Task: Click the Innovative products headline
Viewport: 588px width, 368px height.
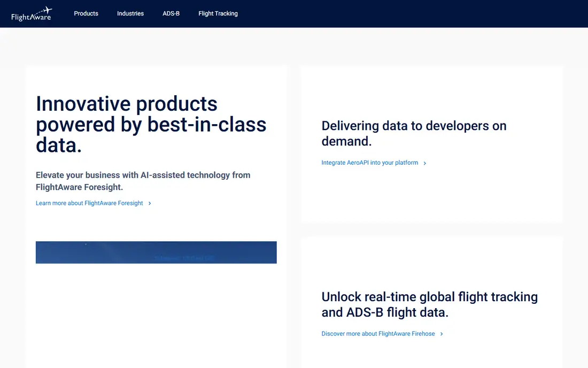Action: [x=151, y=124]
